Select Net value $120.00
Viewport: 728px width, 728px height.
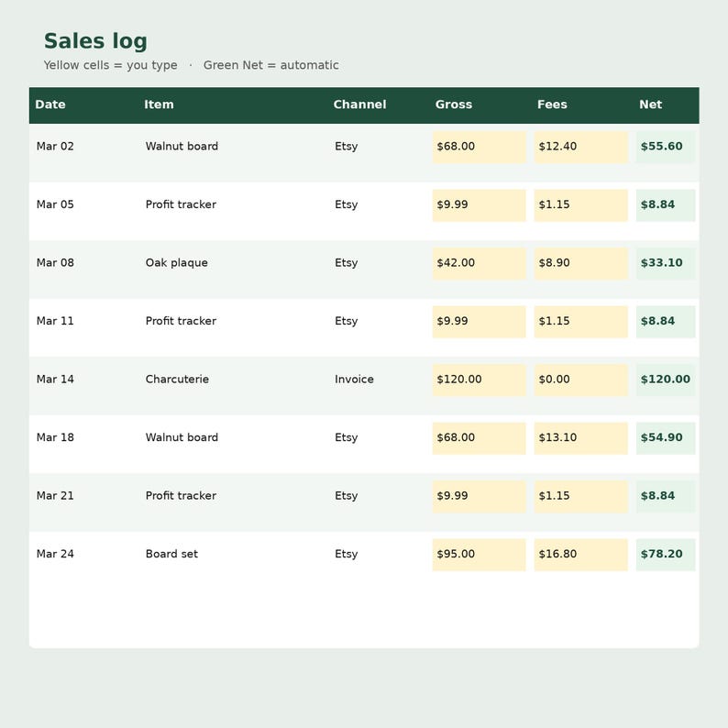[x=666, y=380]
